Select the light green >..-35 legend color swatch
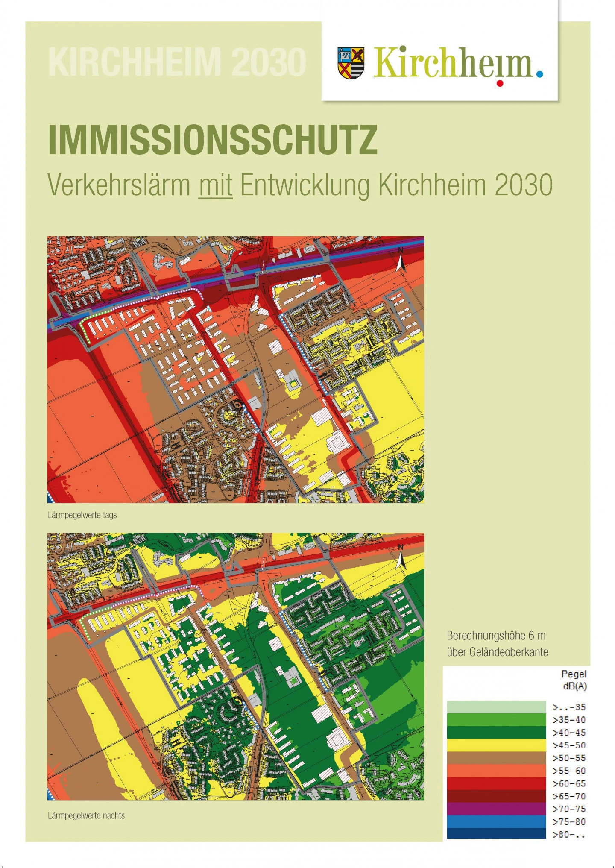Screen dimensions: 615x868 [496, 707]
